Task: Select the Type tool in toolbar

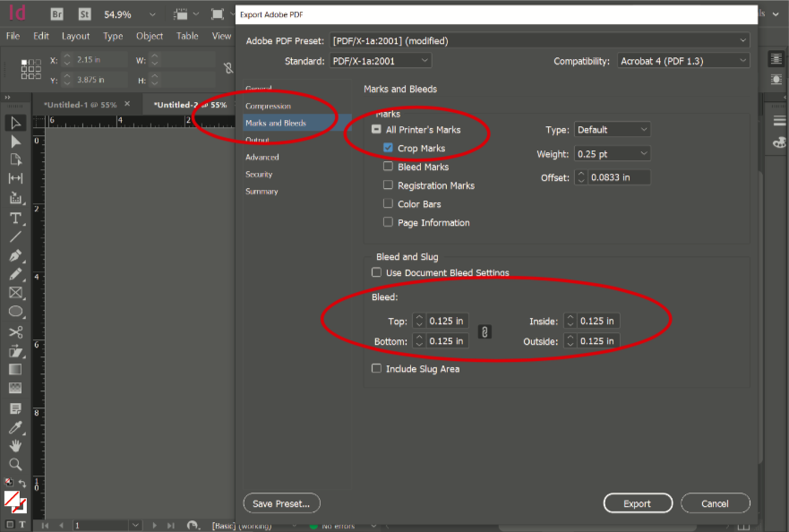Action: (x=16, y=219)
